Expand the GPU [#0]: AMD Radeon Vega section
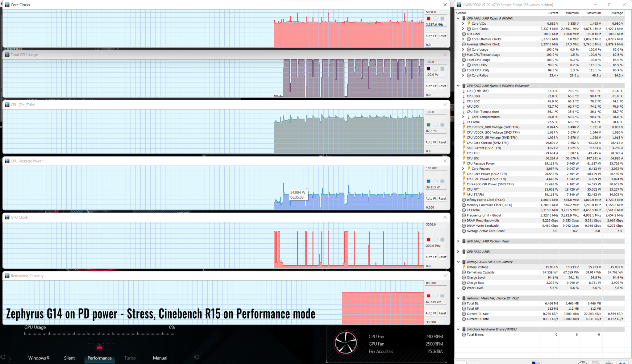 (x=458, y=241)
